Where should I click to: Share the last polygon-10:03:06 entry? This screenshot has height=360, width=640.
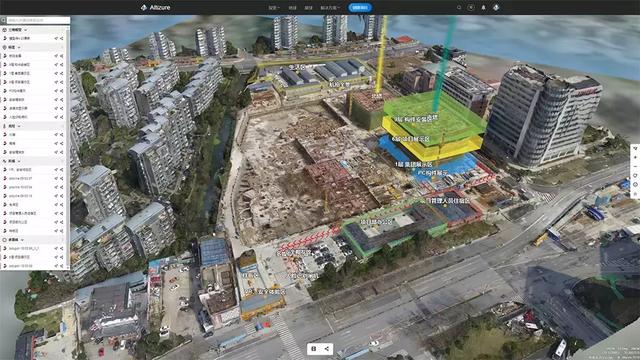click(62, 266)
